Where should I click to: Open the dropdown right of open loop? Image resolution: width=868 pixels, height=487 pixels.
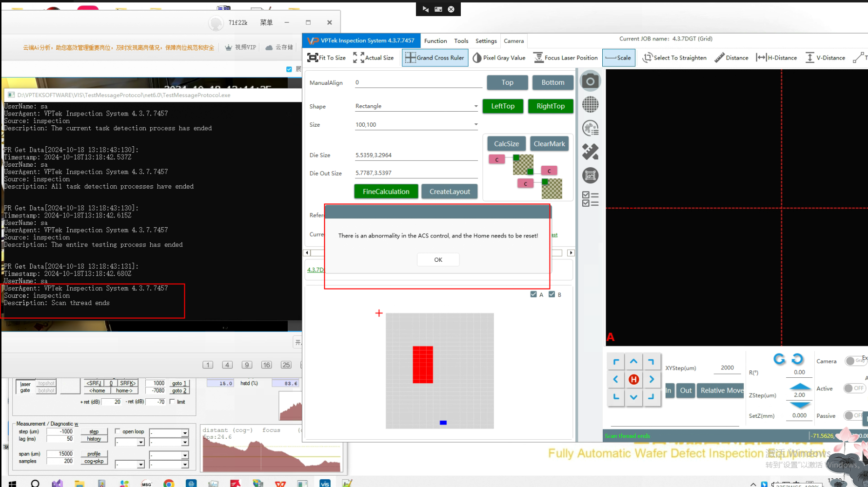click(169, 433)
